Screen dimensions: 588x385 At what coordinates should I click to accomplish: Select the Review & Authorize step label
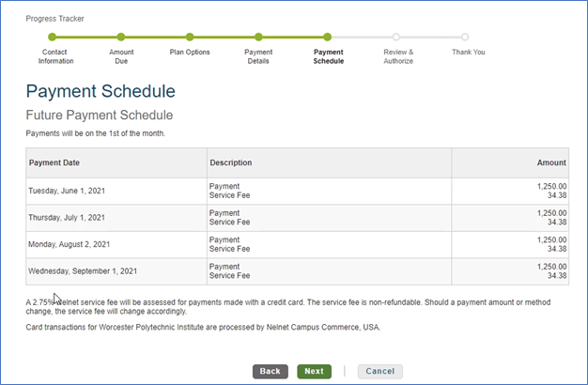[398, 56]
